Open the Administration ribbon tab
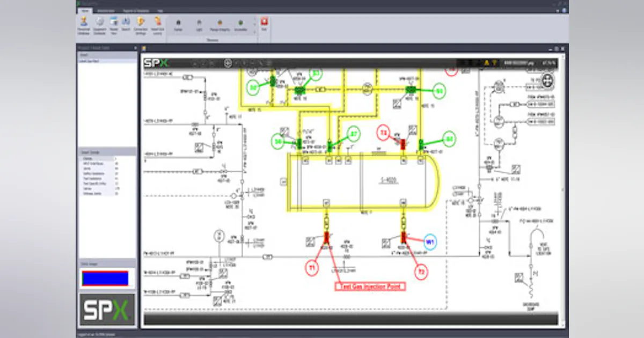644x338 pixels. pos(105,10)
